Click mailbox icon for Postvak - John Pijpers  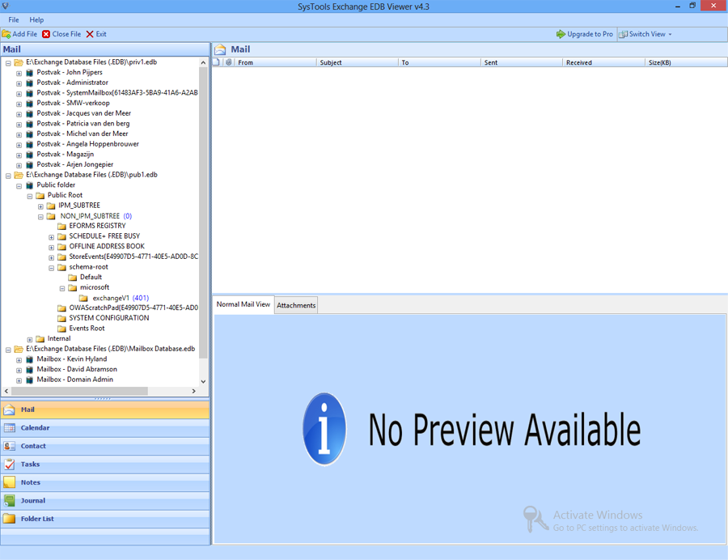point(30,73)
